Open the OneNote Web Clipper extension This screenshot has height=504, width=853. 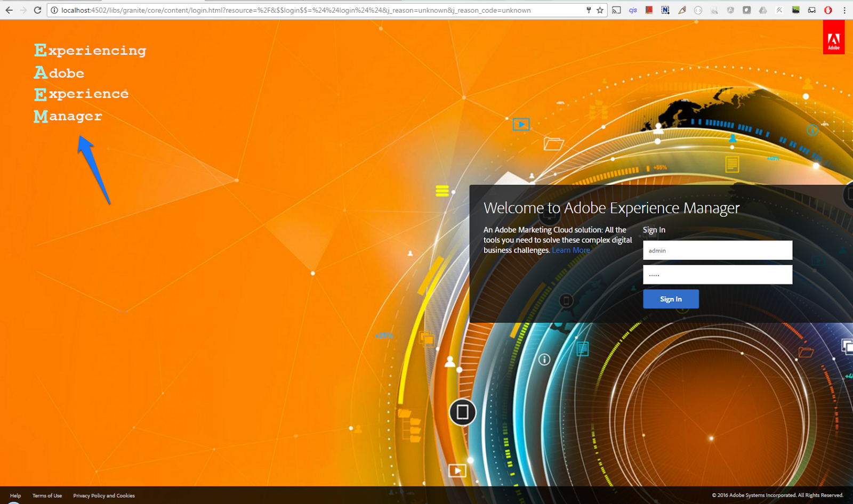[665, 10]
